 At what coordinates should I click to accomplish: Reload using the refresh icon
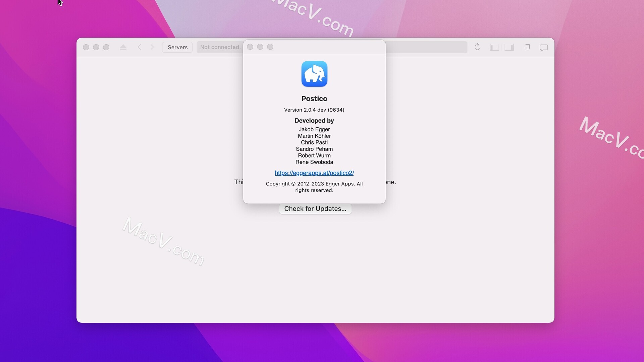pyautogui.click(x=477, y=47)
